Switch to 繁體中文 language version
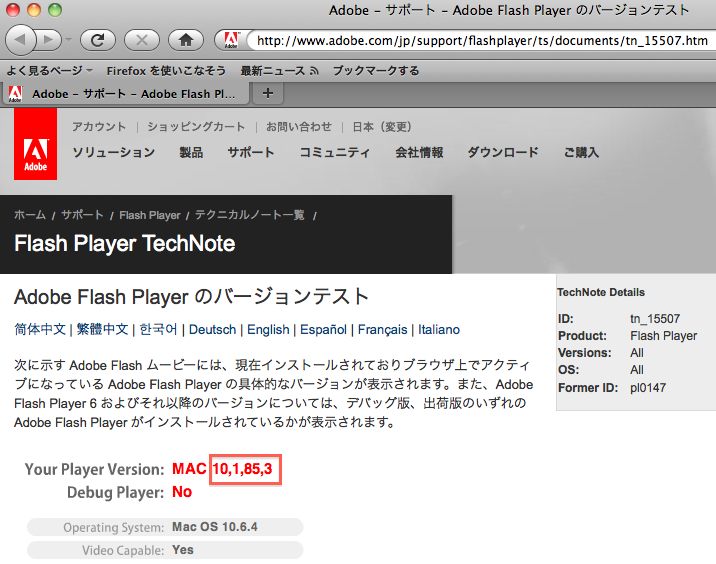 point(102,329)
